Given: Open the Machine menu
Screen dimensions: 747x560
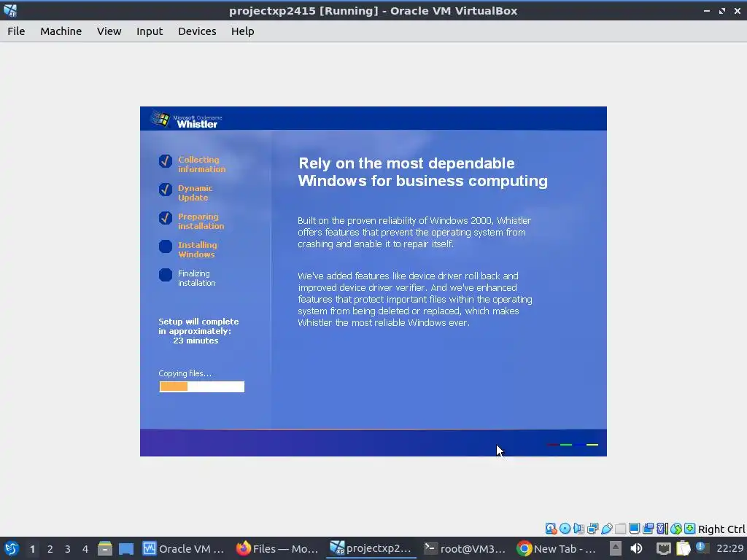Looking at the screenshot, I should pos(61,31).
